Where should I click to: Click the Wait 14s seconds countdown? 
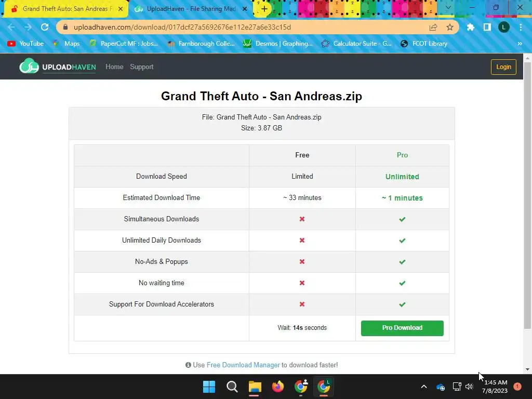pos(302,328)
